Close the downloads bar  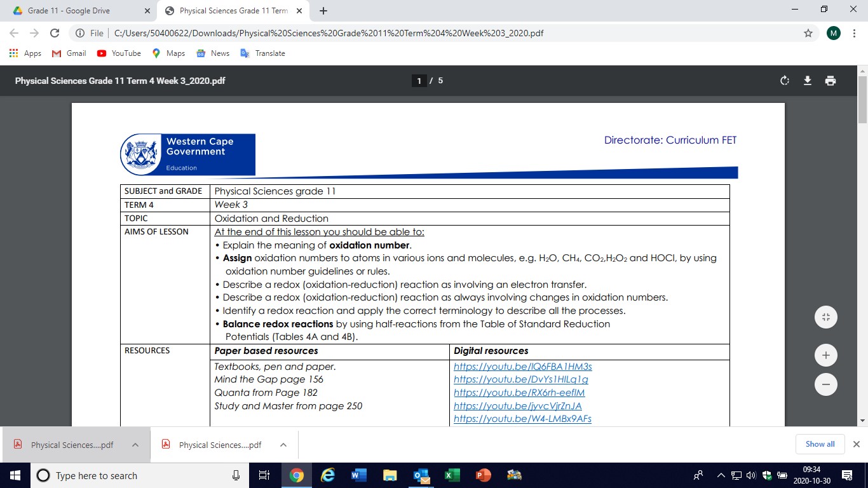856,444
